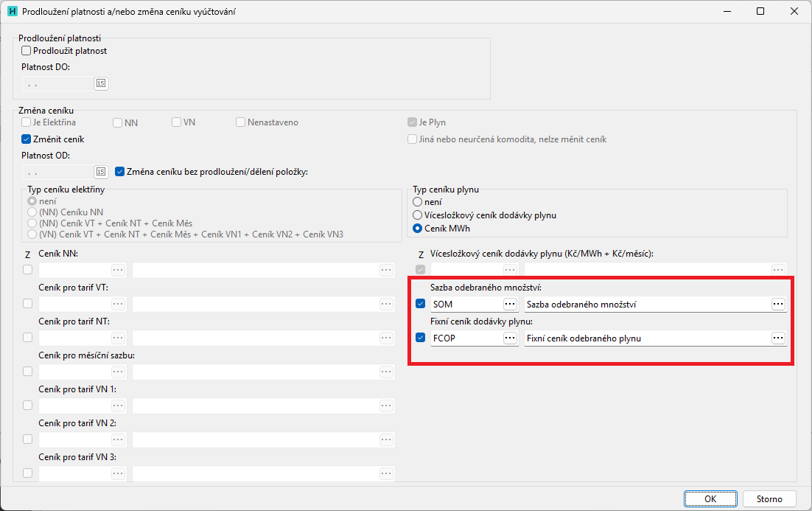Click the Platnost OD date field

tap(59, 172)
